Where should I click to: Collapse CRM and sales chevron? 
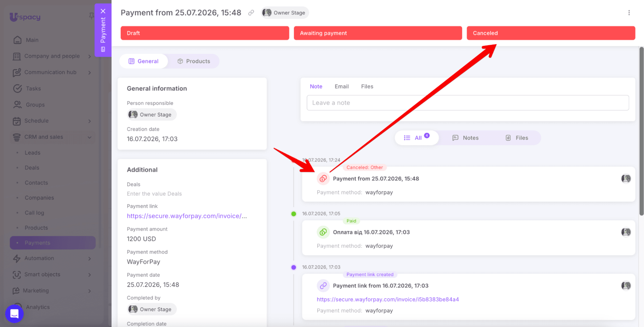pyautogui.click(x=89, y=137)
